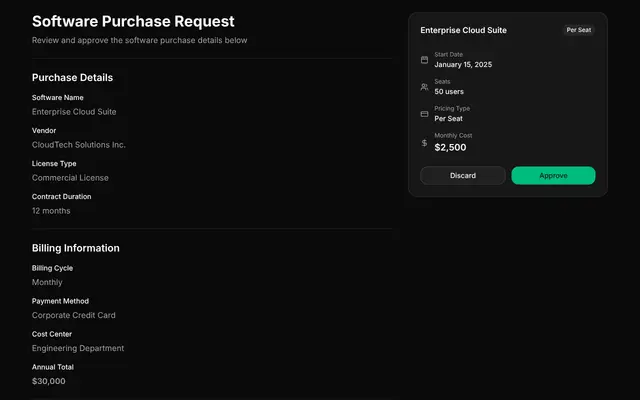The image size is (640, 400).
Task: Select the Software Purchase Request heading
Action: [133, 21]
